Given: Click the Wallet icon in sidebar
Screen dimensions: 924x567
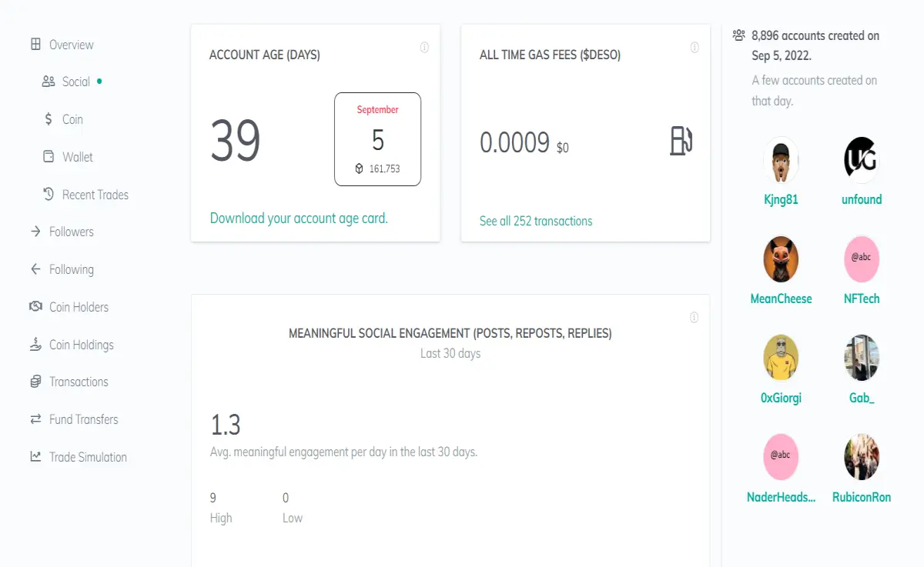Looking at the screenshot, I should (49, 157).
